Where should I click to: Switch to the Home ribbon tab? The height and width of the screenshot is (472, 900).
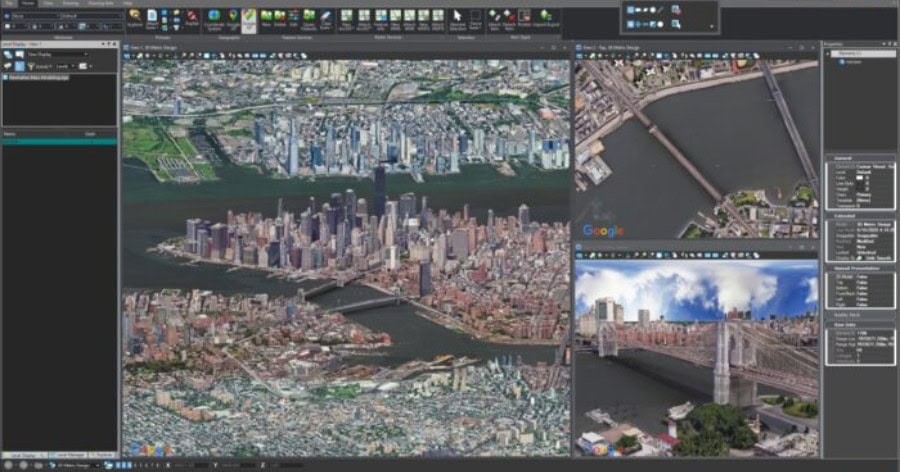coord(27,4)
